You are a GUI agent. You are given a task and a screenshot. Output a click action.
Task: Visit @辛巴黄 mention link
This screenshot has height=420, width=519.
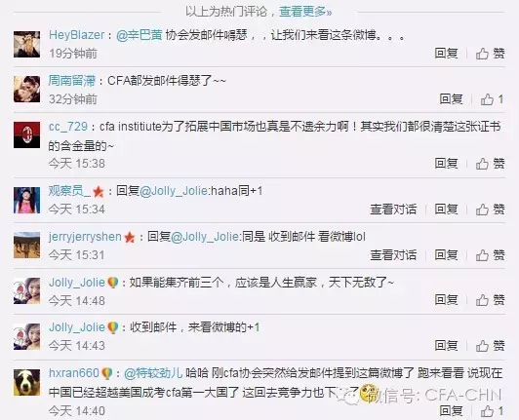(139, 35)
